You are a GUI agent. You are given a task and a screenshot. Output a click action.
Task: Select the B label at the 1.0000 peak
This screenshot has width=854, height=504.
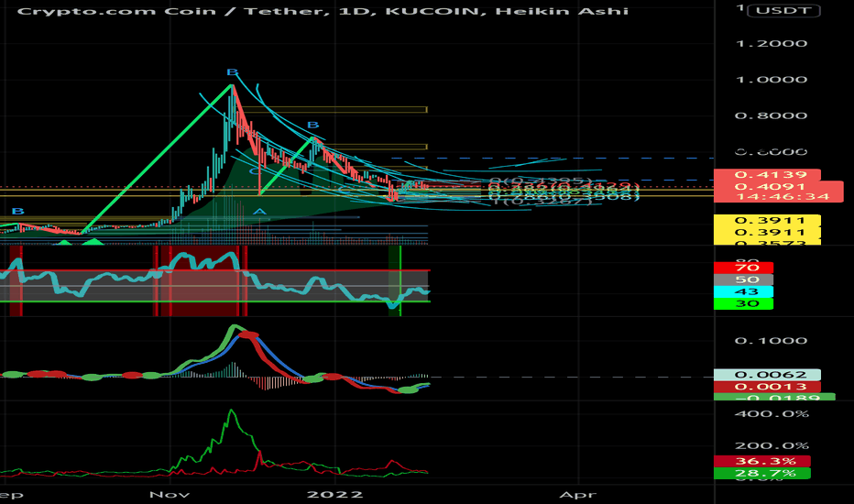click(x=233, y=72)
